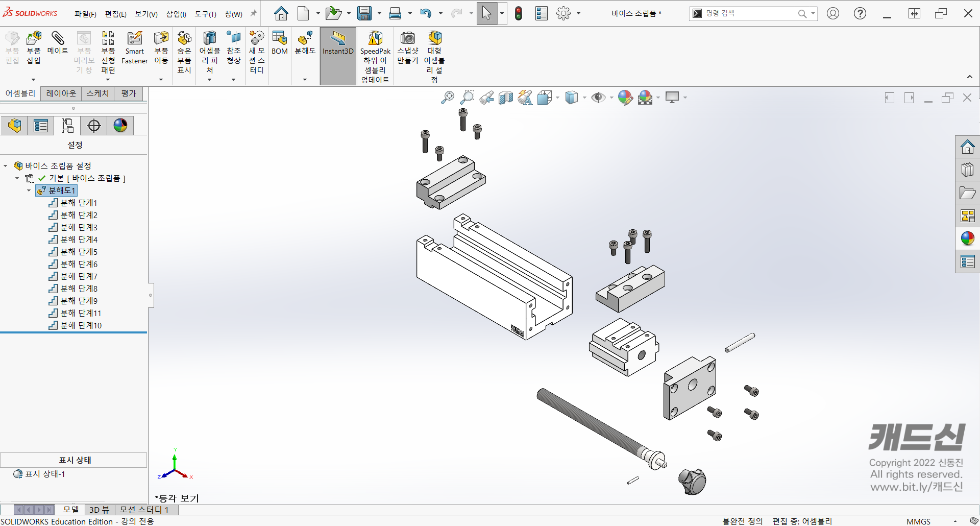Open the 파일(F) menu
The height and width of the screenshot is (526, 980).
(x=85, y=14)
